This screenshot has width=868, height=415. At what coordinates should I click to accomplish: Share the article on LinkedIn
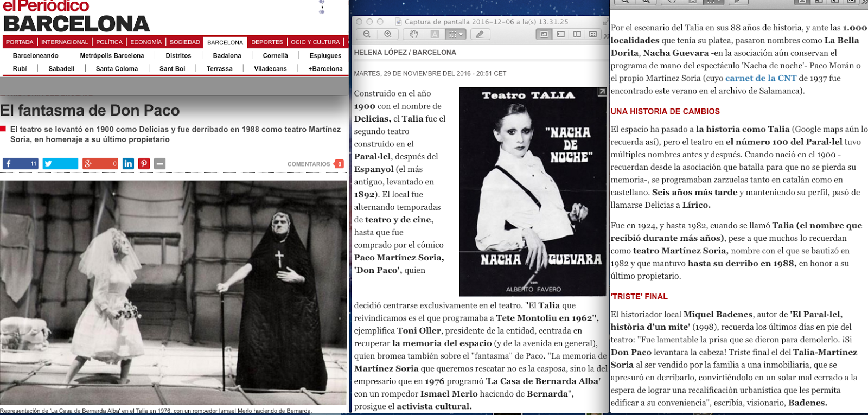tap(128, 163)
